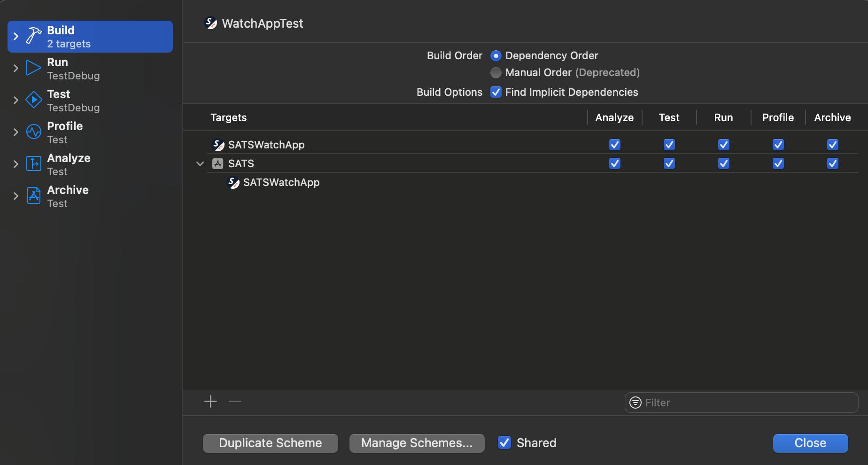Uncheck Archive for SATSWatchApp target
Screen dimensions: 868x465
[x=832, y=145]
